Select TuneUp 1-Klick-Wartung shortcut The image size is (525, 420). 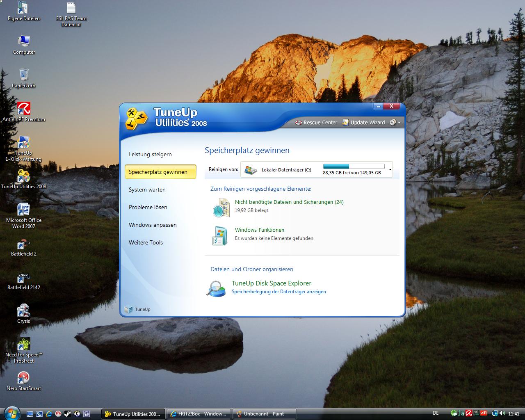[x=24, y=149]
